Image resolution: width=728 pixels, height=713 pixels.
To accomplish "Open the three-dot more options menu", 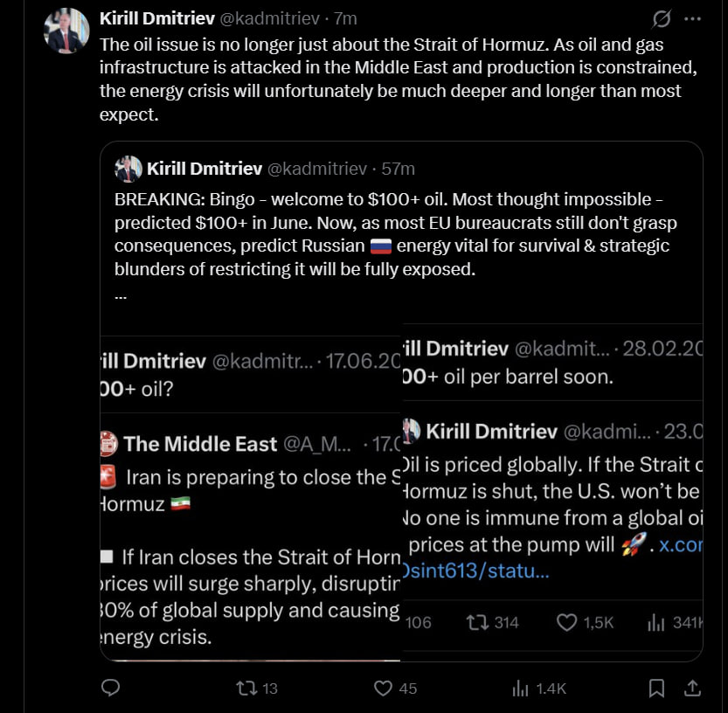I will coord(692,18).
